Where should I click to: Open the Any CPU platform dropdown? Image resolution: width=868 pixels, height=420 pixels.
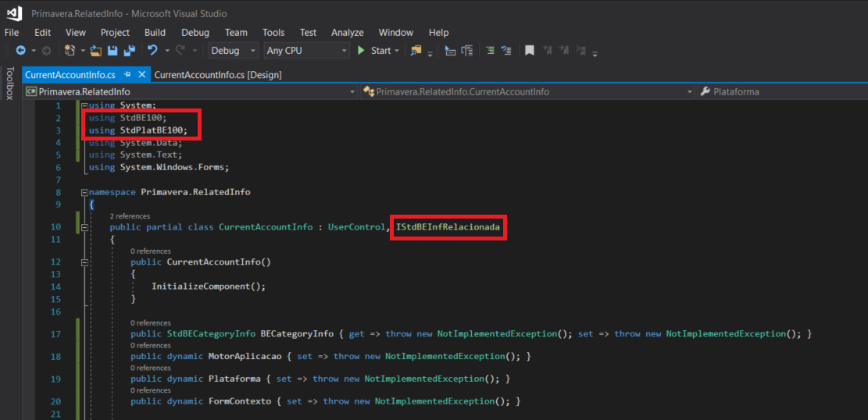[307, 51]
